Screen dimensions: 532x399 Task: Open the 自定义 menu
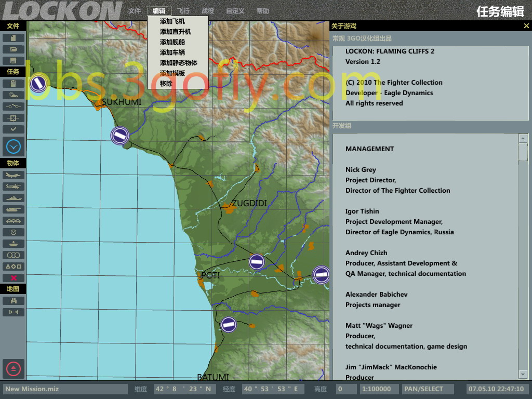click(235, 11)
